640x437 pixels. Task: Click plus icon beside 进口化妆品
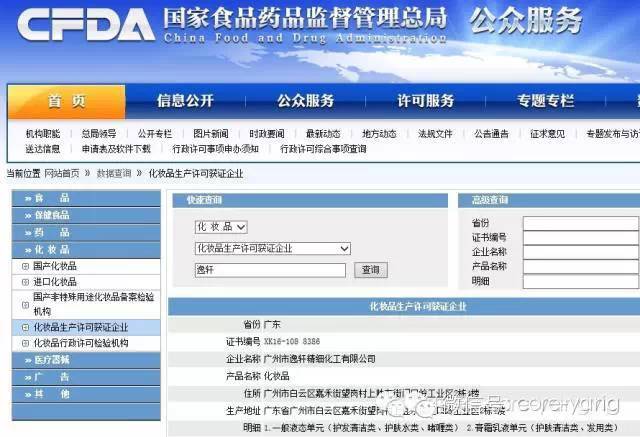click(x=25, y=282)
